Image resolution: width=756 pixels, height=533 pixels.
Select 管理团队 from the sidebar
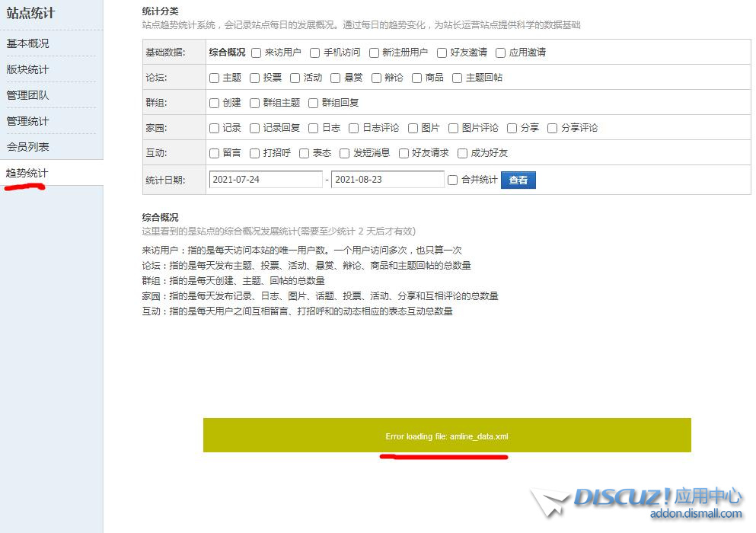tap(28, 95)
